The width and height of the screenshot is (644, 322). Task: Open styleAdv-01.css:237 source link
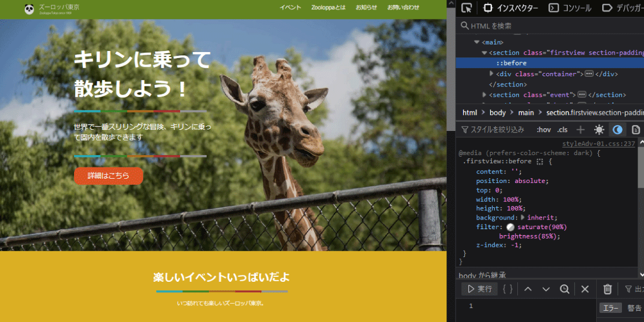tap(598, 144)
